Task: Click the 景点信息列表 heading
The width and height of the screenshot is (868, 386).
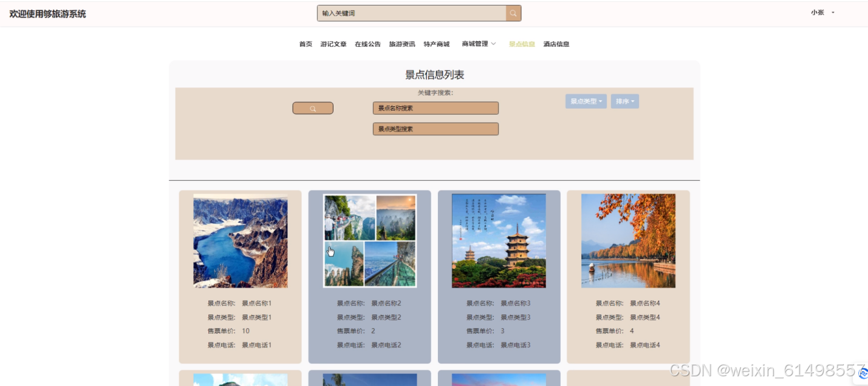Action: [435, 75]
